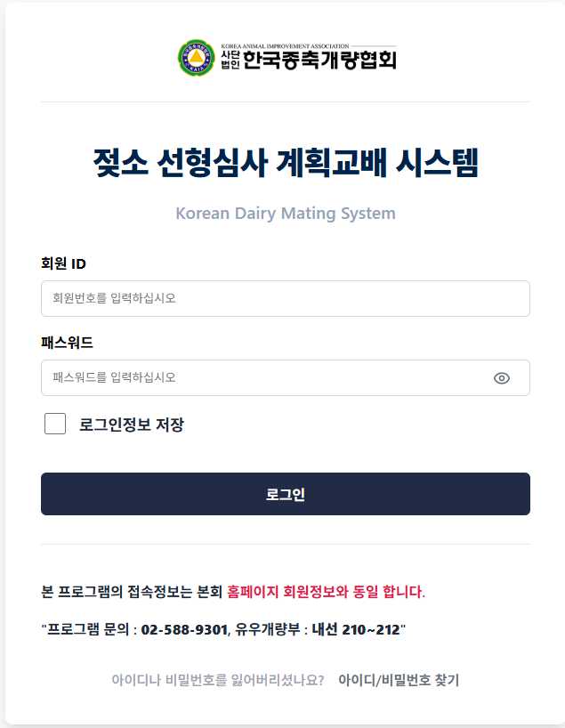Click the red 홈페이지 회원정보와 동일 합니다 text
565x728 pixels.
coord(327,592)
